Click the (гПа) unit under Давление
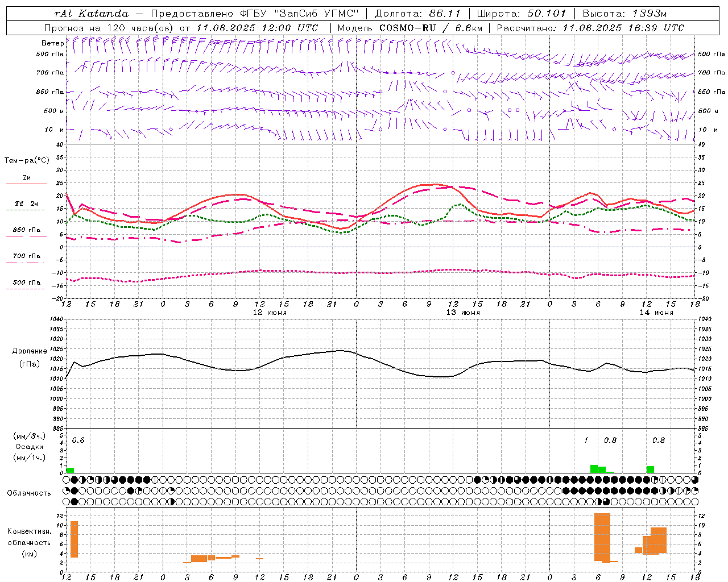 tap(30, 364)
